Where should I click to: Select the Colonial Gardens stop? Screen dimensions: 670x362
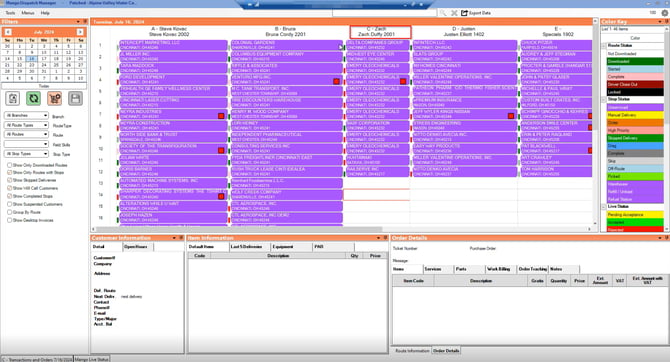point(286,45)
